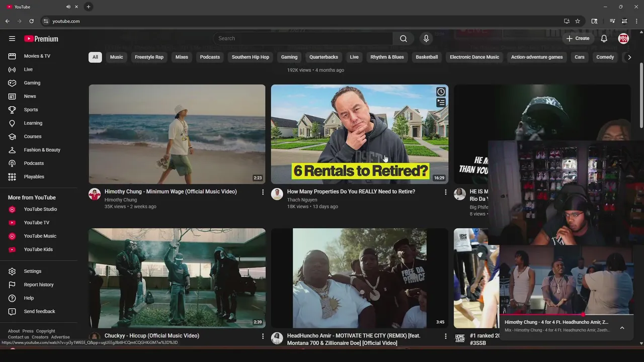This screenshot has height=362, width=644.
Task: Select the Southern Hip Hop chip
Action: (x=251, y=57)
